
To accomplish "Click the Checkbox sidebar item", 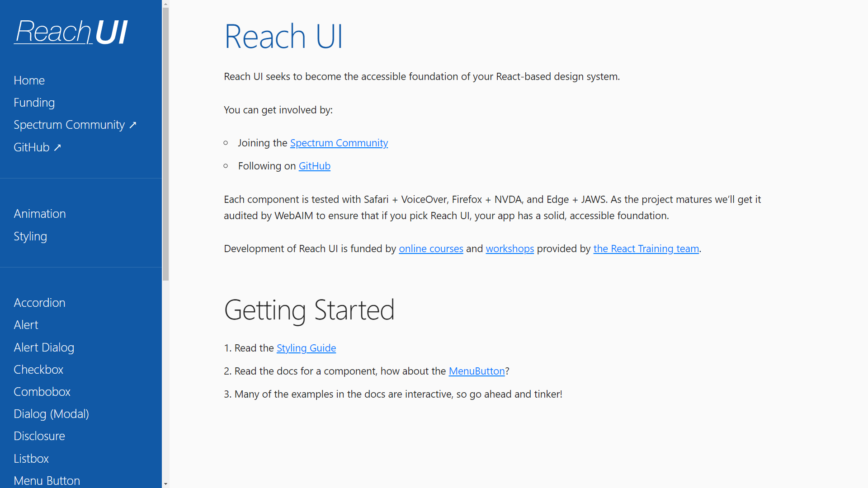I will tap(38, 369).
